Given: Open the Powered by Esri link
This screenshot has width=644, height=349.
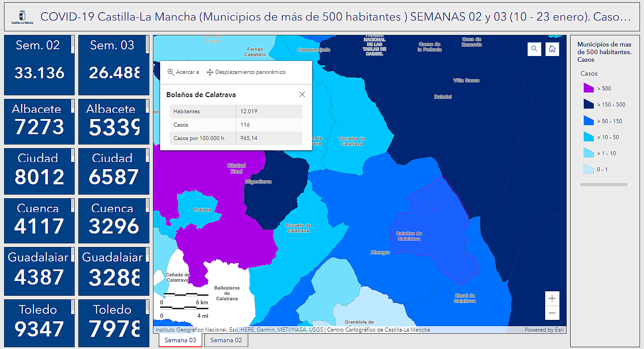Looking at the screenshot, I should 544,329.
